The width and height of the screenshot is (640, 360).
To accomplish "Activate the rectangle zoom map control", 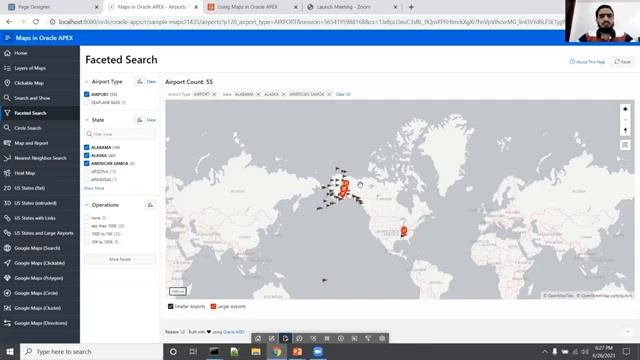I will (625, 145).
